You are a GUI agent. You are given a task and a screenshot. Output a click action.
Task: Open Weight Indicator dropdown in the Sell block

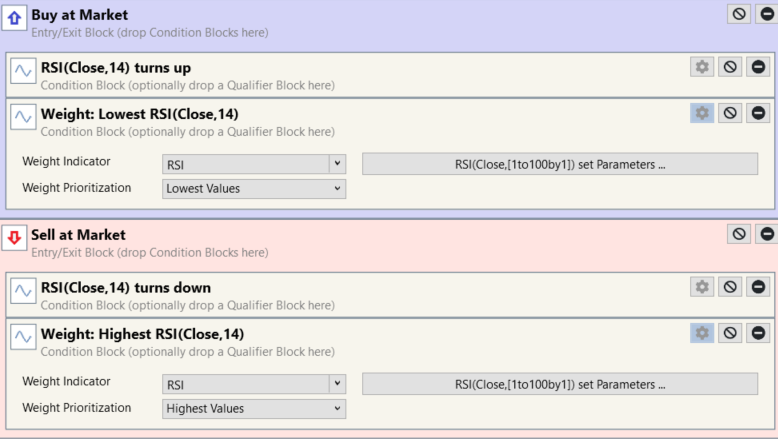click(x=254, y=384)
